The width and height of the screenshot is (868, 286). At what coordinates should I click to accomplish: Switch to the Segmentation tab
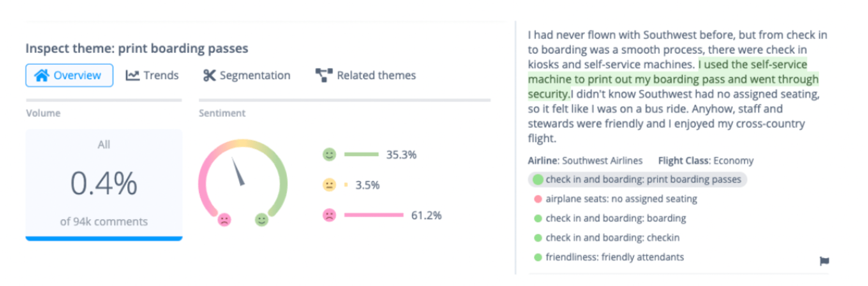click(247, 76)
